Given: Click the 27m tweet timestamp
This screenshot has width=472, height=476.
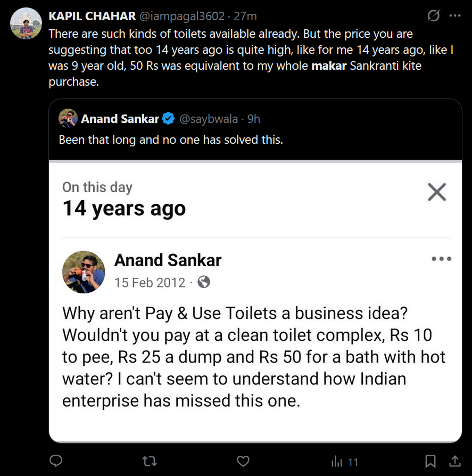Looking at the screenshot, I should tap(246, 16).
